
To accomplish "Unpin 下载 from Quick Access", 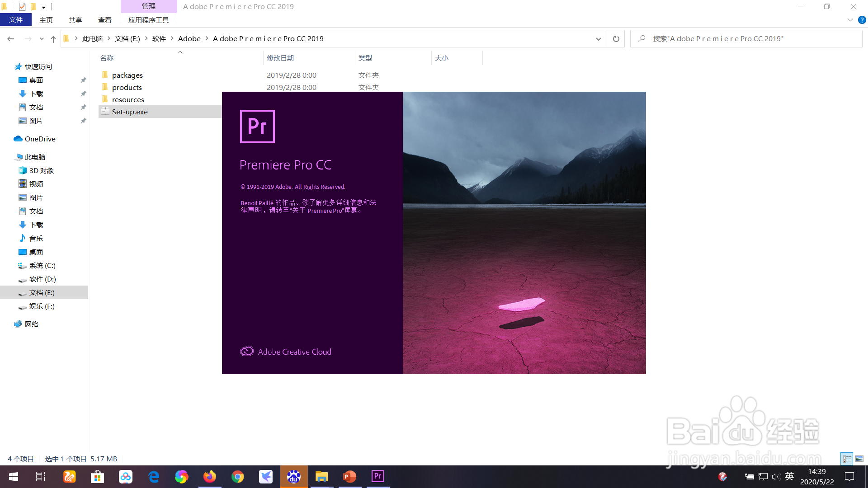I will pyautogui.click(x=83, y=94).
